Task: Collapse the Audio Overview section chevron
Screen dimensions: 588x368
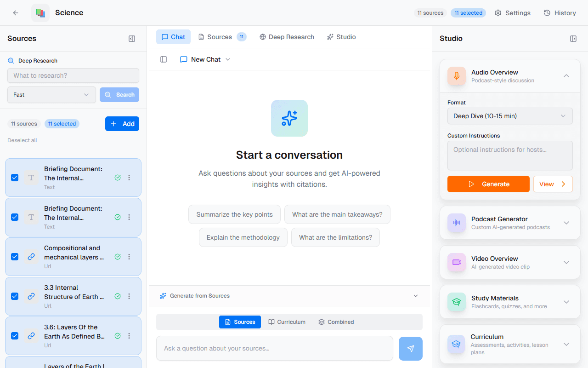Action: (566, 75)
